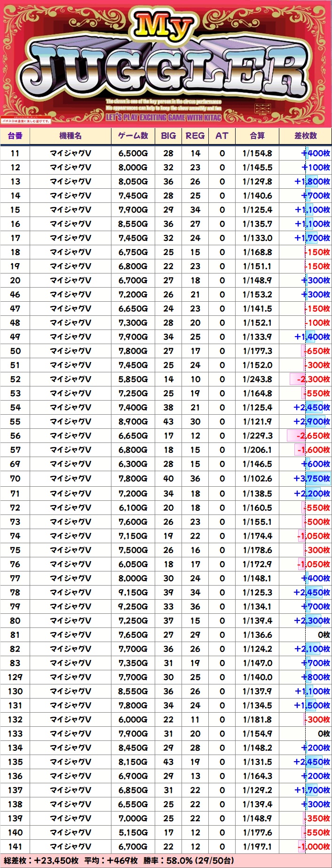Click マイジャグV name in machine 17's row
332x868 pixels.
pyautogui.click(x=71, y=238)
